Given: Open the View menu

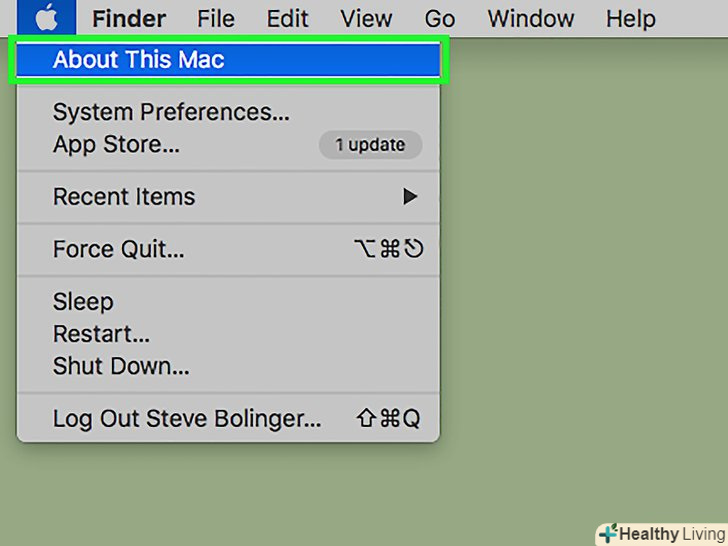Looking at the screenshot, I should coord(365,18).
